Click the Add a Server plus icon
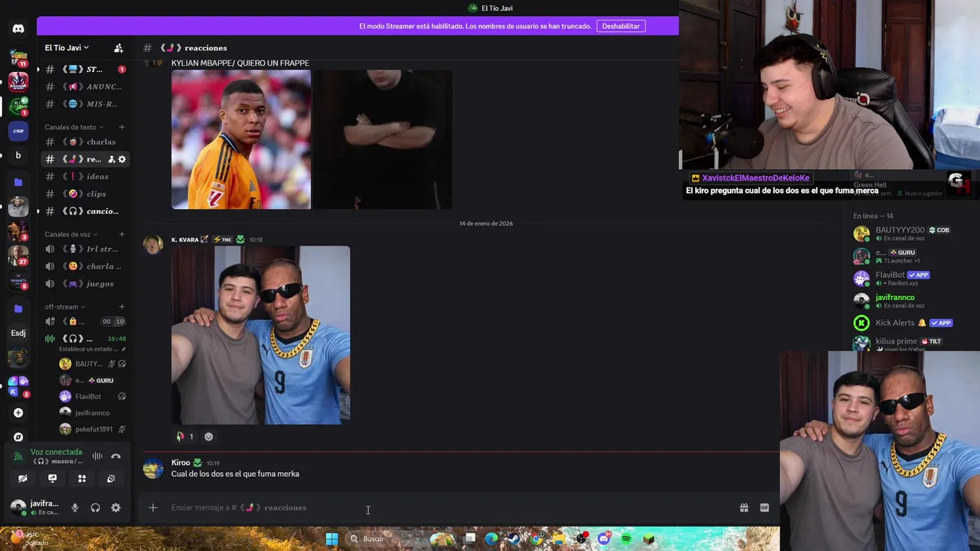 18,412
